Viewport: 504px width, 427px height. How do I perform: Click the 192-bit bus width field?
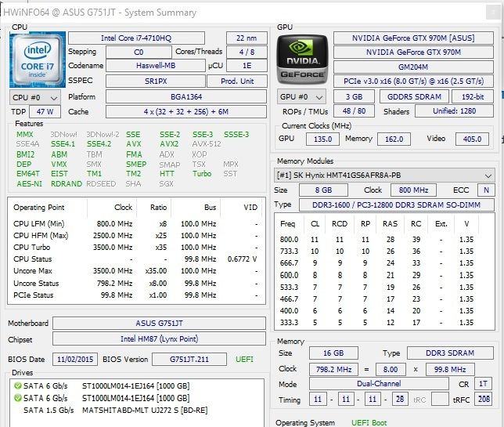coord(473,97)
